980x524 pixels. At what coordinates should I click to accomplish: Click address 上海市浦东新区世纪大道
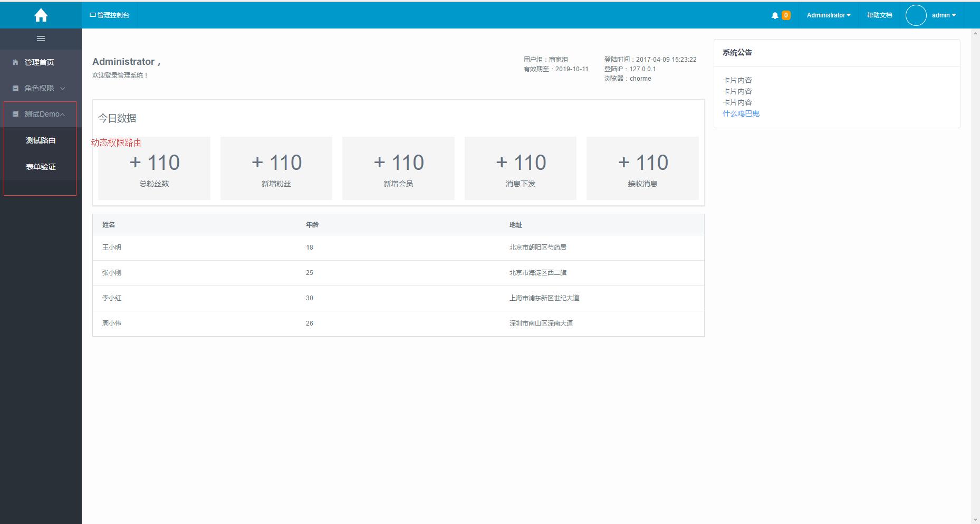[544, 298]
